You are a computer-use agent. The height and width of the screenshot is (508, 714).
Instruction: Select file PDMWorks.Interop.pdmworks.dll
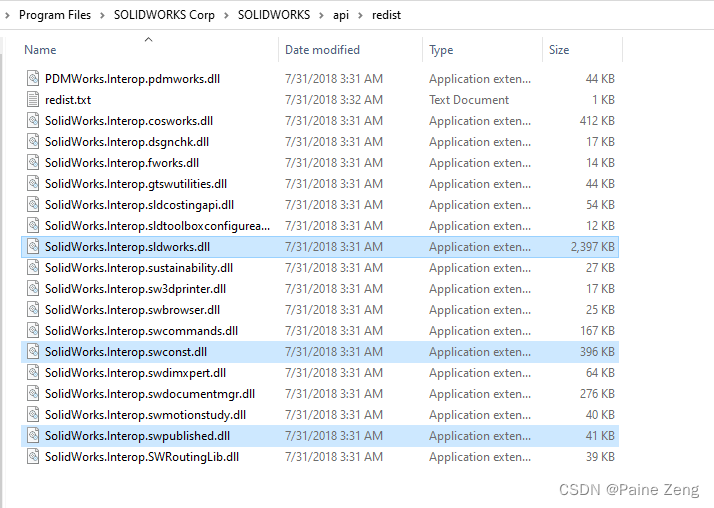(x=132, y=79)
